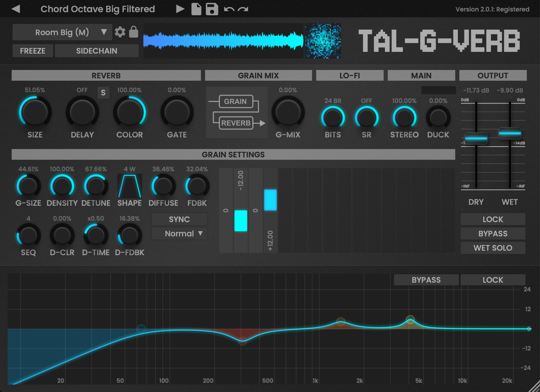Save preset with floppy disk icon
The image size is (540, 392).
[212, 9]
